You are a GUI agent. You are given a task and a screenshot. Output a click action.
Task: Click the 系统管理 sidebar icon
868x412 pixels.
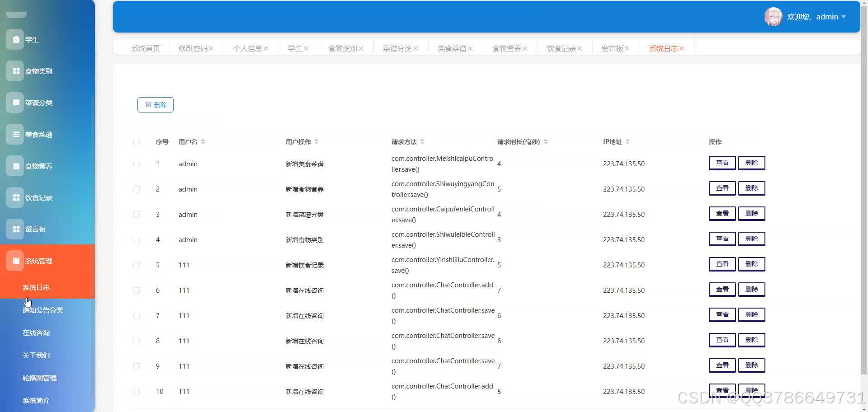(15, 261)
